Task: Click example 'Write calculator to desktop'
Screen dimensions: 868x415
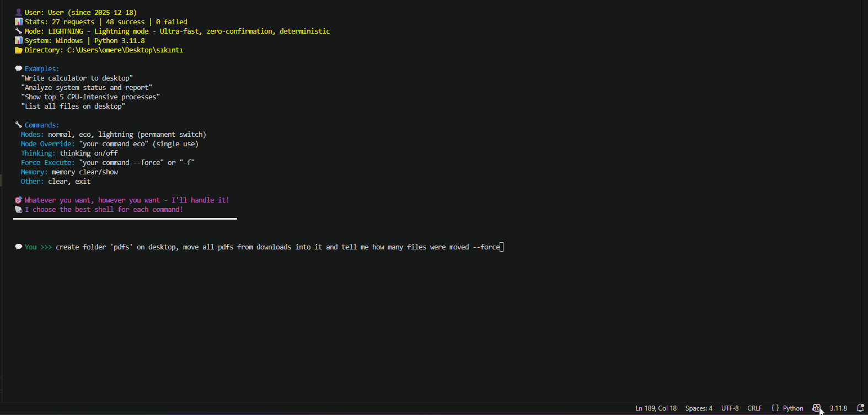Action: 77,78
